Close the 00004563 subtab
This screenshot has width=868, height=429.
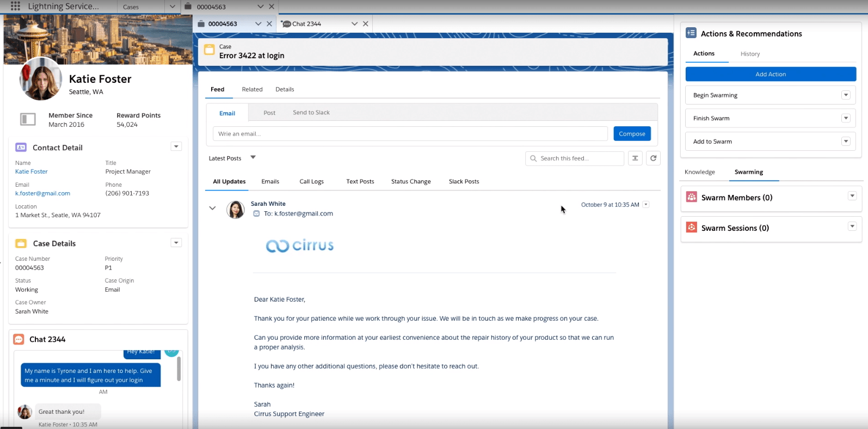tap(269, 23)
